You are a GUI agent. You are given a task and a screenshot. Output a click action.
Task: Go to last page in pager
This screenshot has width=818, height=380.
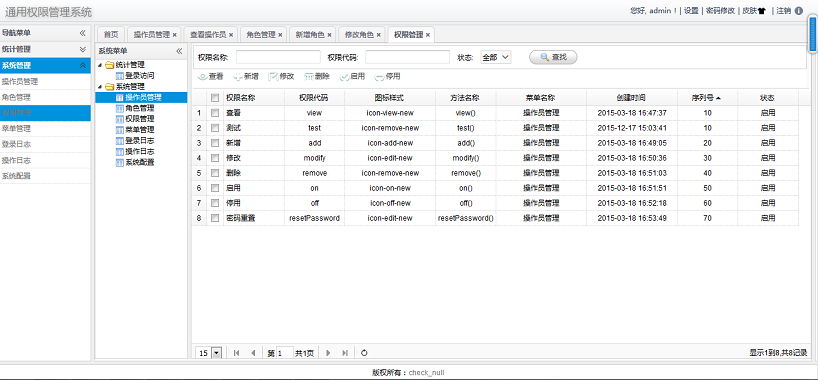click(345, 353)
